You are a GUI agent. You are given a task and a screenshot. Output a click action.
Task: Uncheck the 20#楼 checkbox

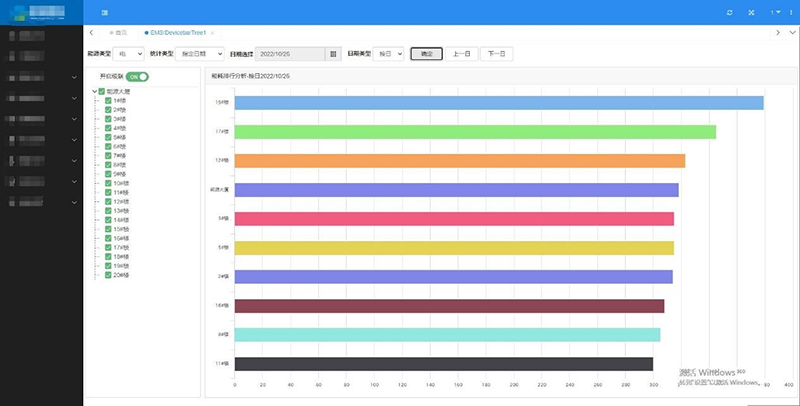(108, 274)
